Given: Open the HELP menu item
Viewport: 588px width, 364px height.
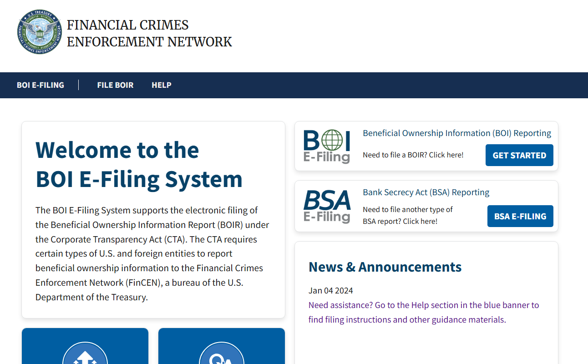Looking at the screenshot, I should (162, 85).
